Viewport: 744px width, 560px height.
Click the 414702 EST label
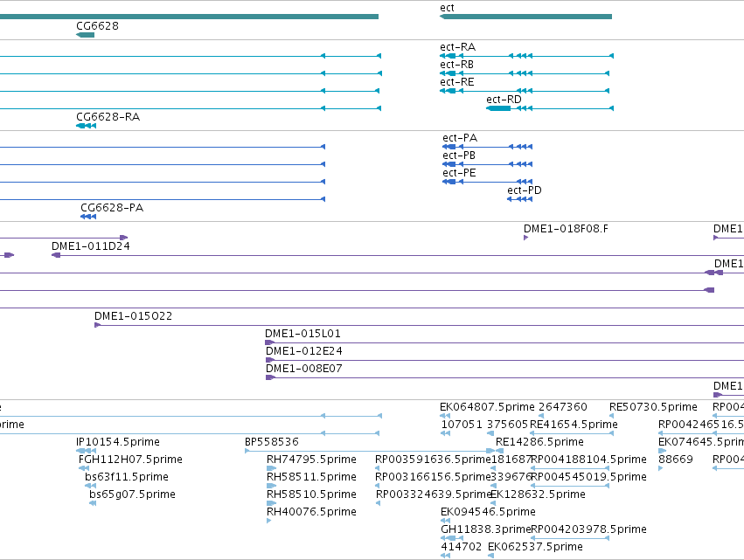462,547
